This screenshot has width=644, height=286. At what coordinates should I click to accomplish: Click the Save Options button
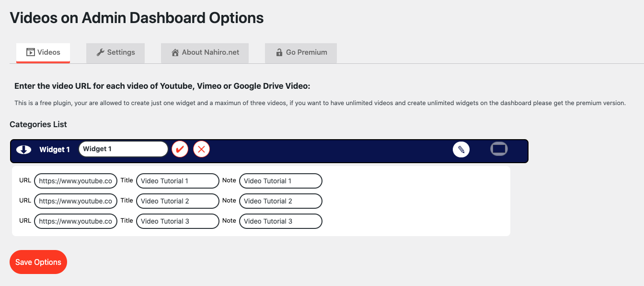pos(38,262)
